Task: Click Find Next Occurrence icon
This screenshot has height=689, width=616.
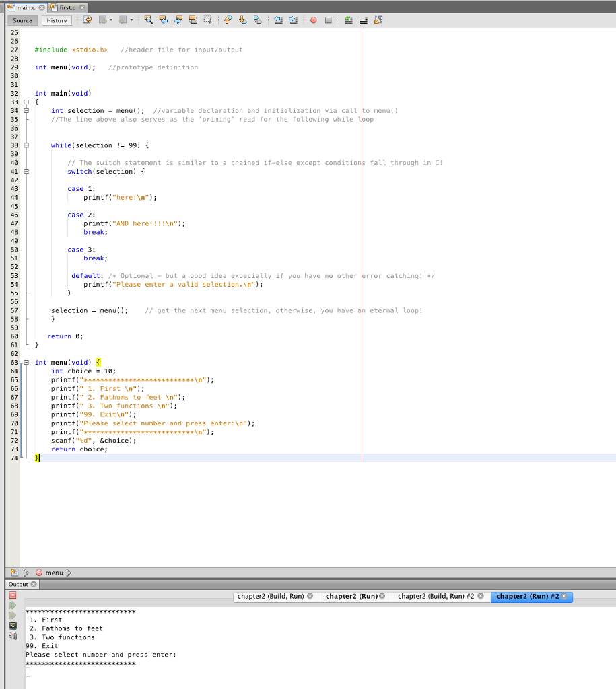Action: coord(178,20)
